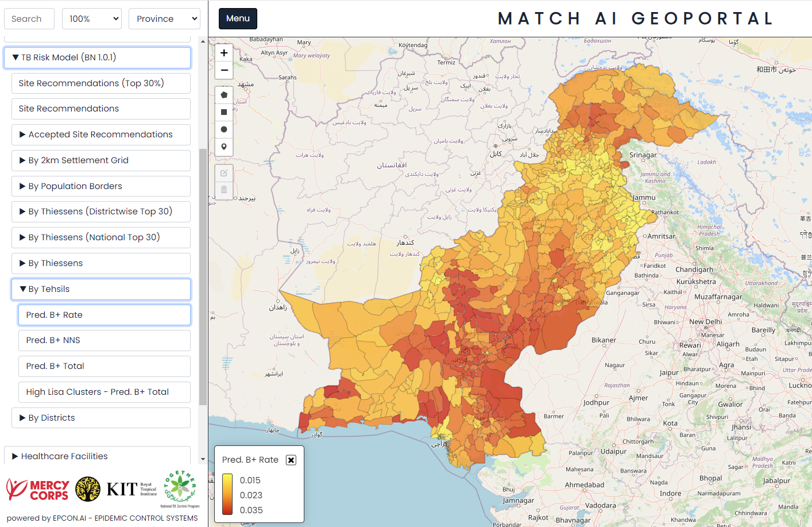812x527 pixels.
Task: Select the Pred. B+ Total layer
Action: tap(105, 366)
